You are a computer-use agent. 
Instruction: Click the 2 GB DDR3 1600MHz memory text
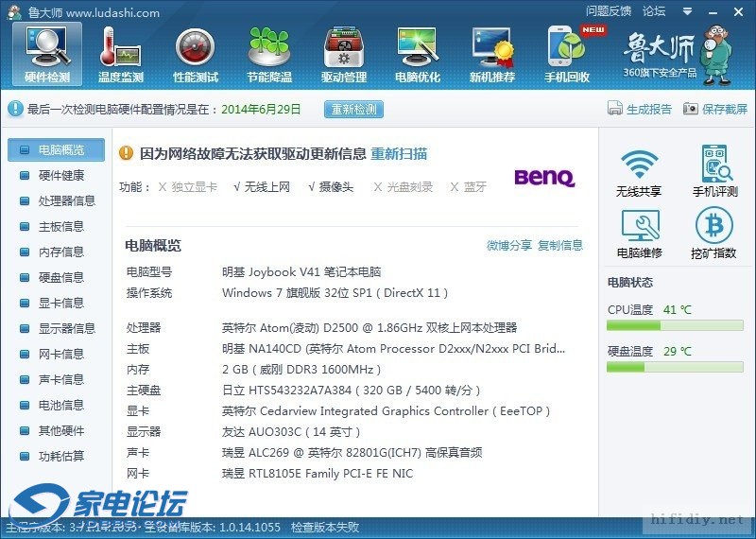point(301,370)
